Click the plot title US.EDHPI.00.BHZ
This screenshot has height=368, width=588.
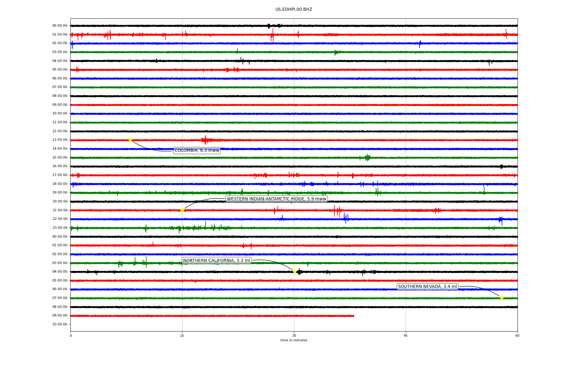coord(294,10)
